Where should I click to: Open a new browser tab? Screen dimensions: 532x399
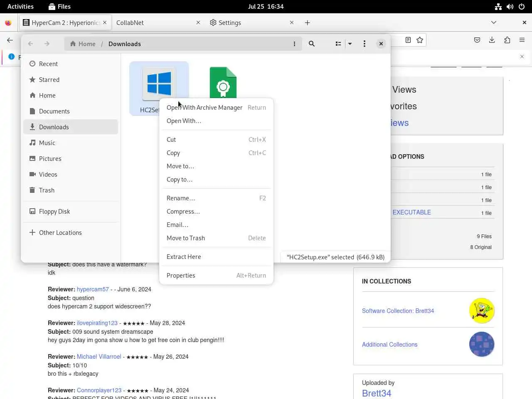click(x=308, y=22)
